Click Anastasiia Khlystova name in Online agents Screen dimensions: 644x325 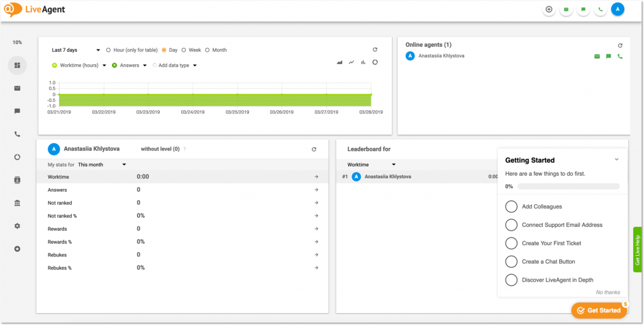coord(441,55)
